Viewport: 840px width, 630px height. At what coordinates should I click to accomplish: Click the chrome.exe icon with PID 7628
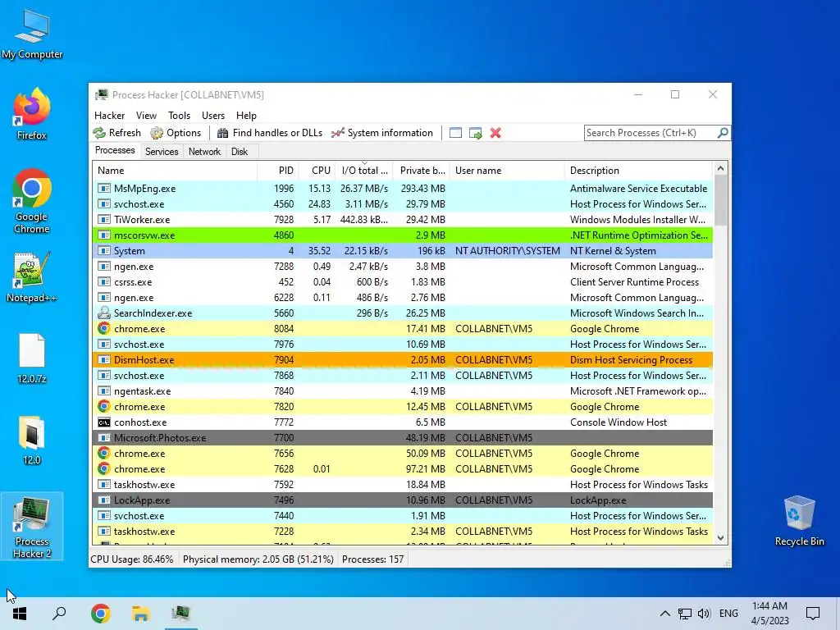click(104, 468)
